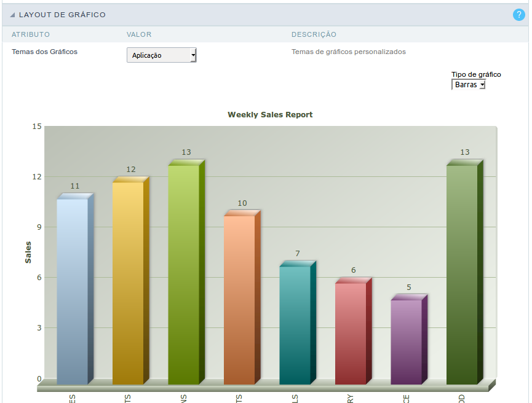
Task: Click the Sales vertical axis label
Action: coord(28,252)
